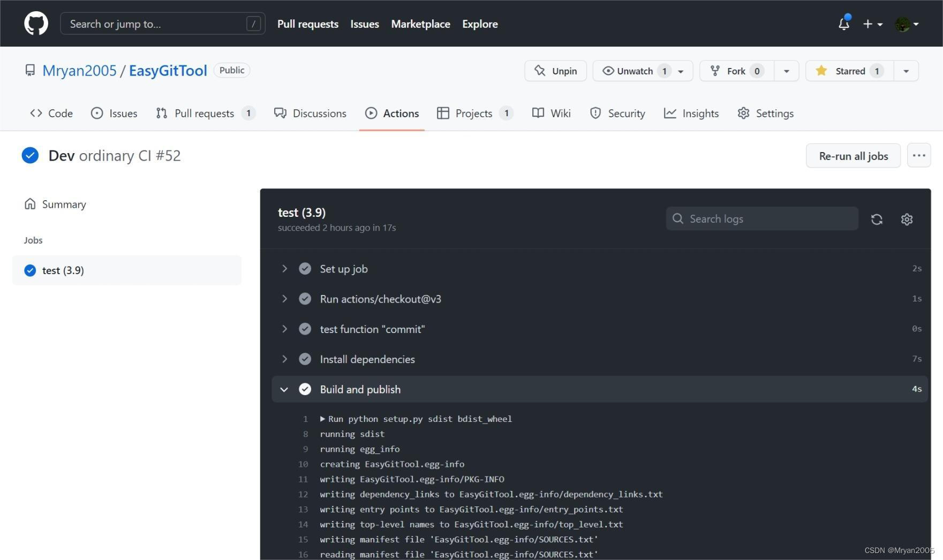Open the notifications bell
943x560 pixels.
(x=843, y=24)
